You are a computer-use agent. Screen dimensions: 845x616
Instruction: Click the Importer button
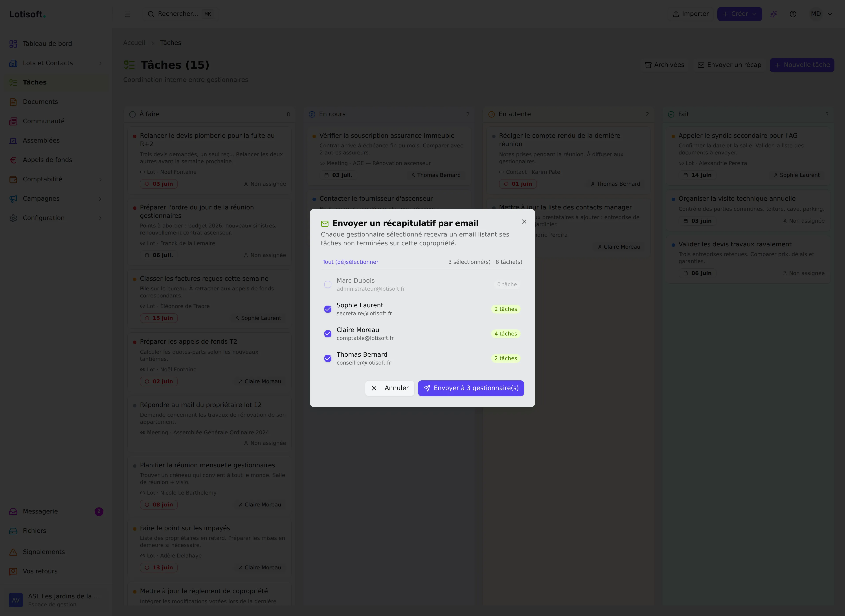click(x=690, y=14)
